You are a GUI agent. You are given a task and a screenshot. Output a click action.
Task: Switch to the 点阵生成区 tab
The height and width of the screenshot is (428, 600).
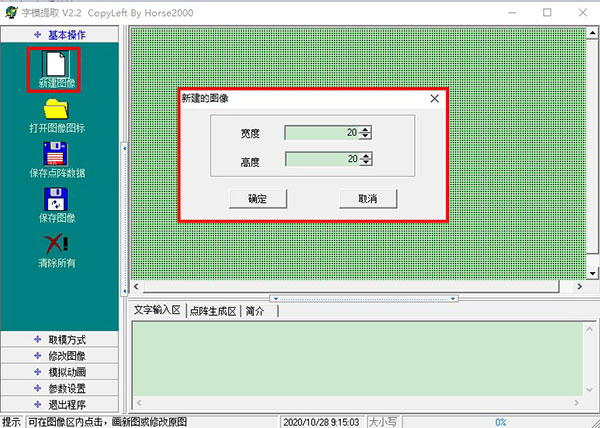click(x=212, y=311)
